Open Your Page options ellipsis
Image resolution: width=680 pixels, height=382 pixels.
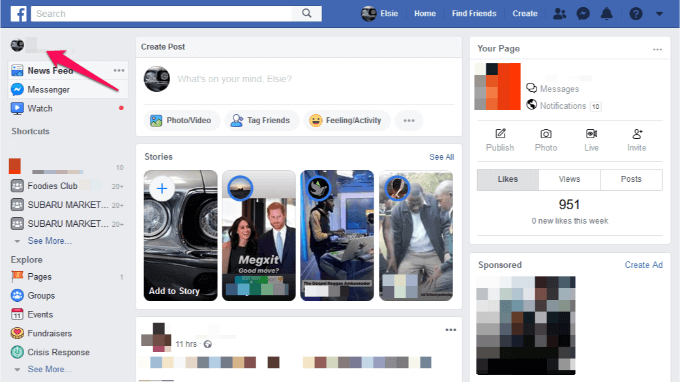[x=657, y=49]
